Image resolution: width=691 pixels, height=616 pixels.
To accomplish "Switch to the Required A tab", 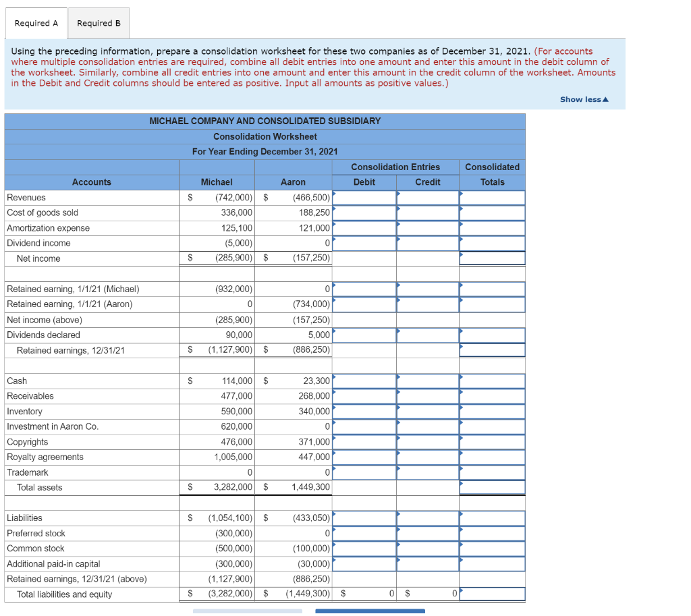I will [x=36, y=24].
